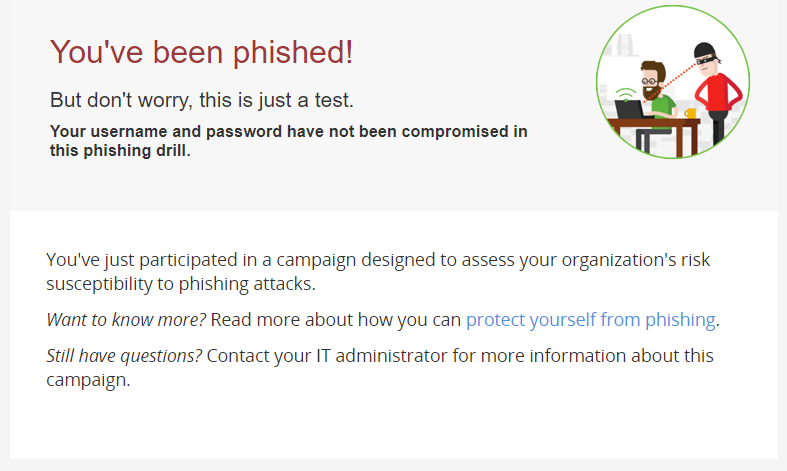Click the yellow coffee mug on desk
Screen dimensions: 787x471
[x=691, y=113]
